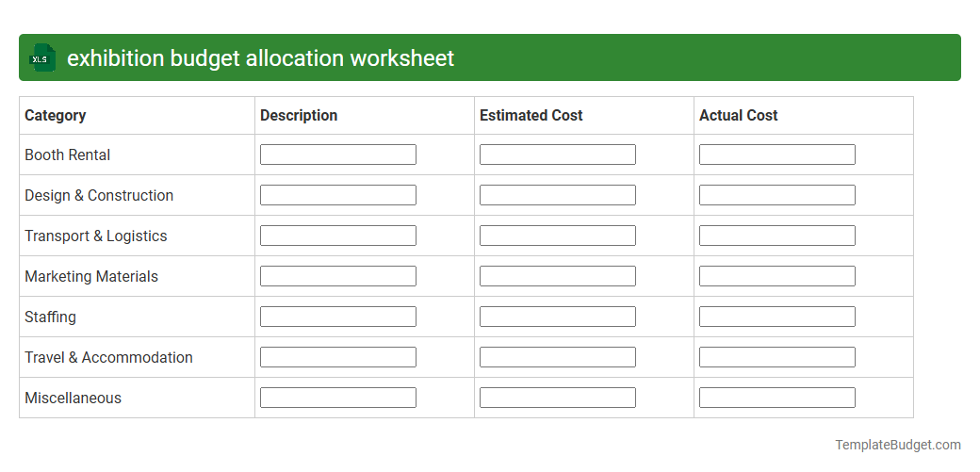Click the Miscellaneous description field
The image size is (980, 472).
pyautogui.click(x=338, y=399)
